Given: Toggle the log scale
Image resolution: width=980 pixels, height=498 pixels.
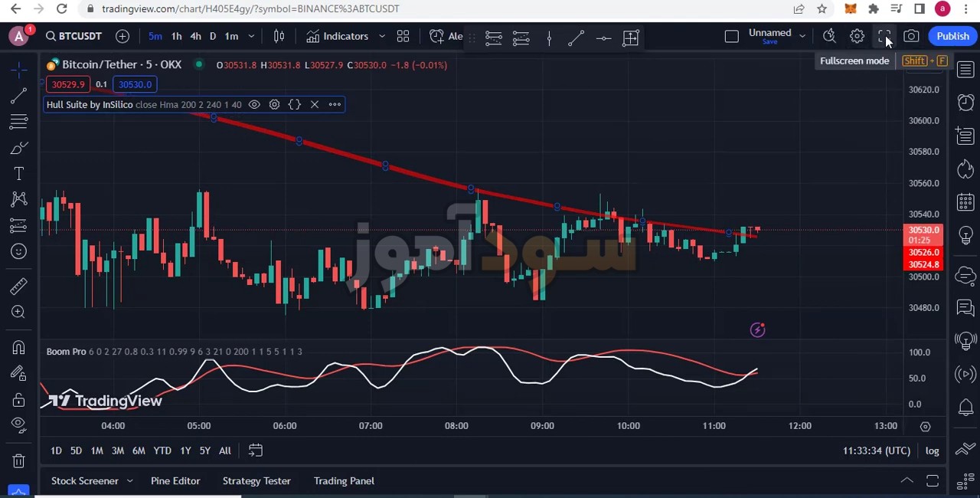Looking at the screenshot, I should click(932, 450).
